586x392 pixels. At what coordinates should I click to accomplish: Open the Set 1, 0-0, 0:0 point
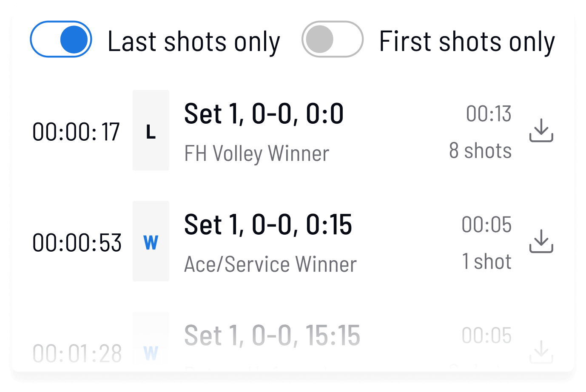(264, 114)
